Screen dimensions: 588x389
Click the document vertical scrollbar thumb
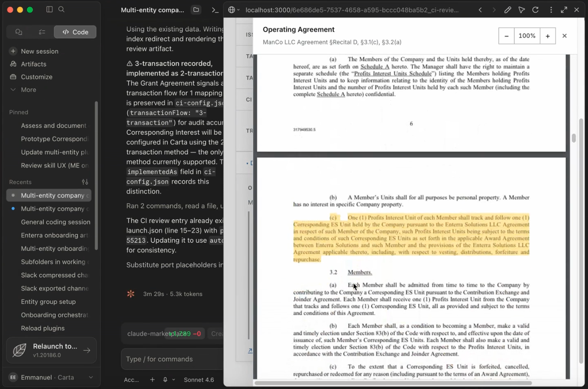click(573, 138)
